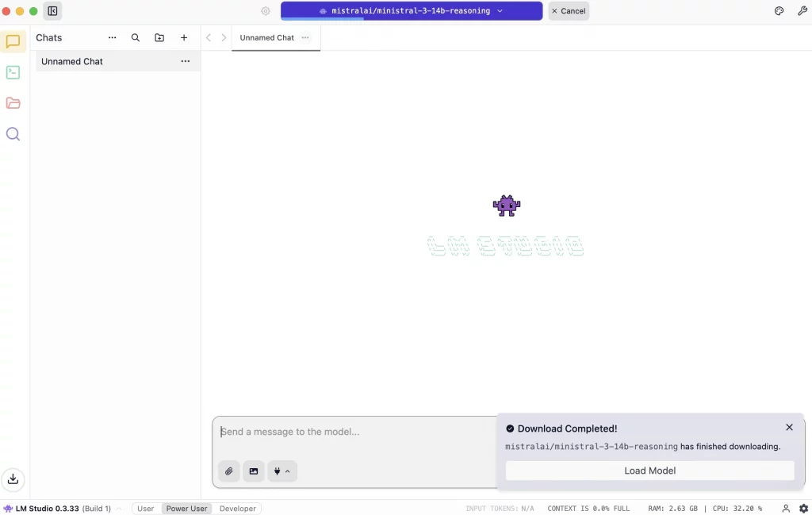812x515 pixels.
Task: Click the message input field
Action: (x=353, y=432)
